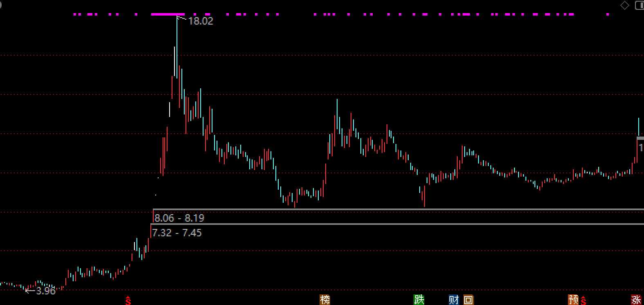Open the 预 earnings forecast marker
644x305 pixels.
tap(573, 300)
